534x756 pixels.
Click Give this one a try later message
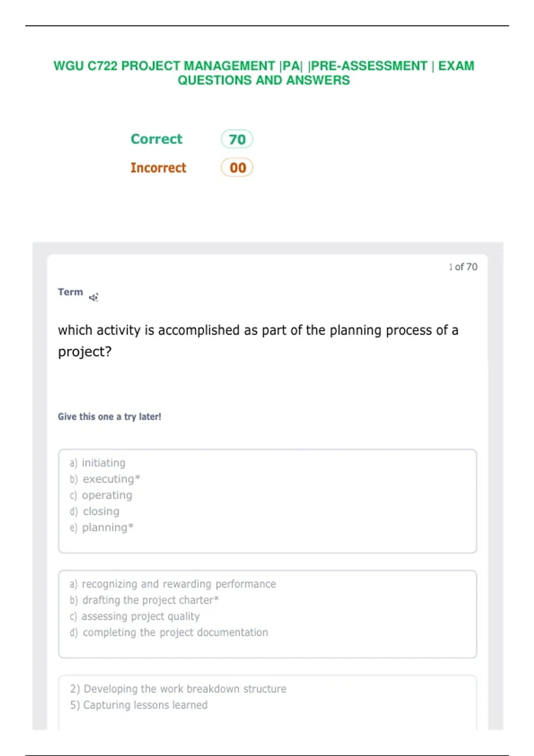pos(109,417)
